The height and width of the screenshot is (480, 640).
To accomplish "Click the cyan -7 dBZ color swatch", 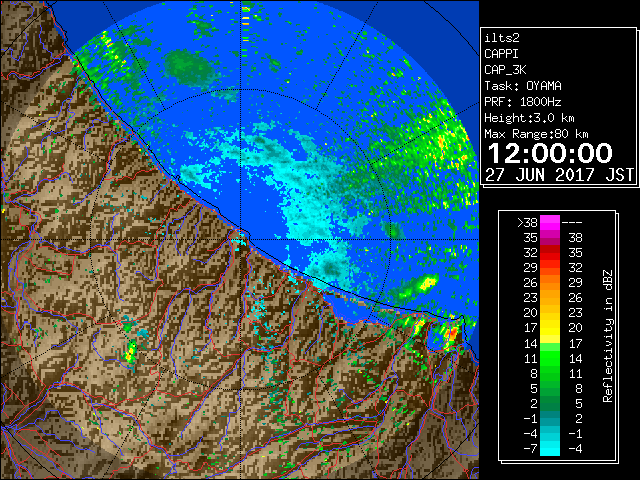I will [550, 448].
